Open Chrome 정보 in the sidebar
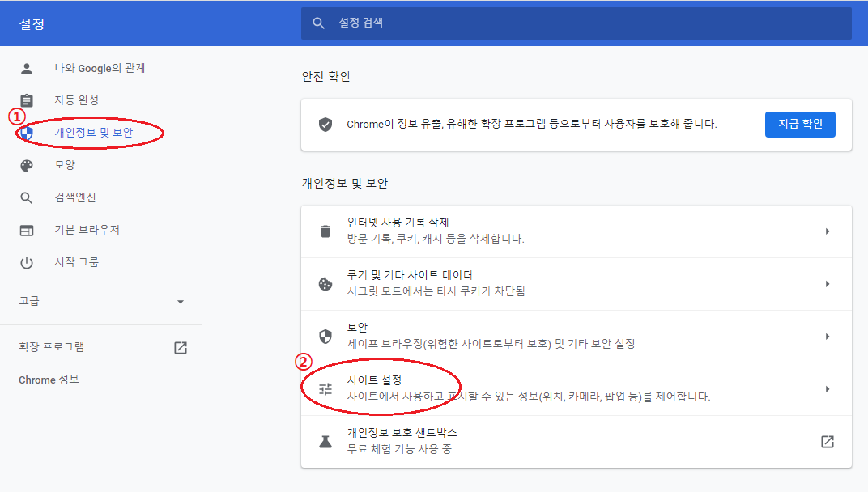The image size is (868, 492). point(49,380)
